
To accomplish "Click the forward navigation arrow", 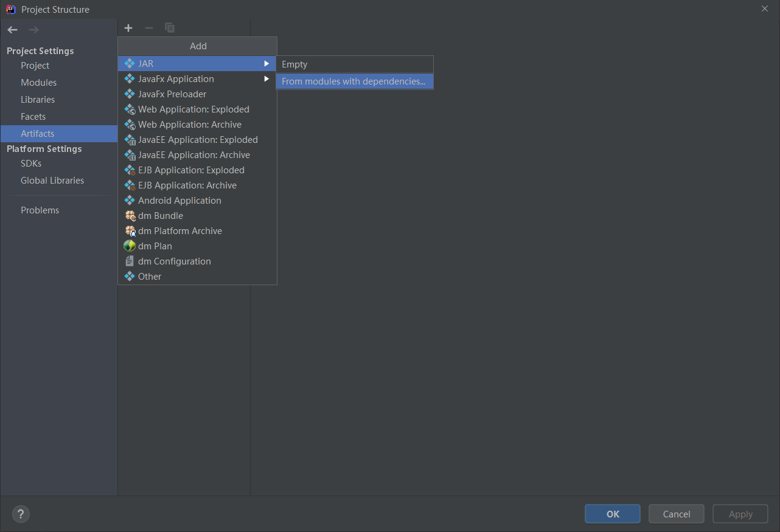I will coord(33,30).
